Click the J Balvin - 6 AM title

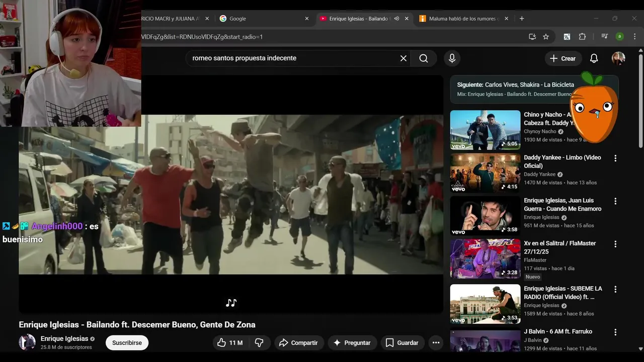coord(558,331)
